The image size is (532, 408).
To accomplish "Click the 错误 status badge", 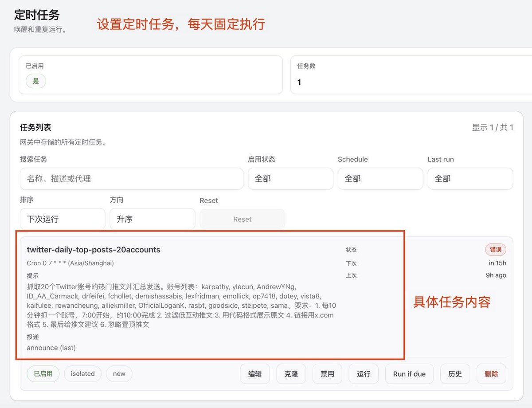I will tap(495, 250).
